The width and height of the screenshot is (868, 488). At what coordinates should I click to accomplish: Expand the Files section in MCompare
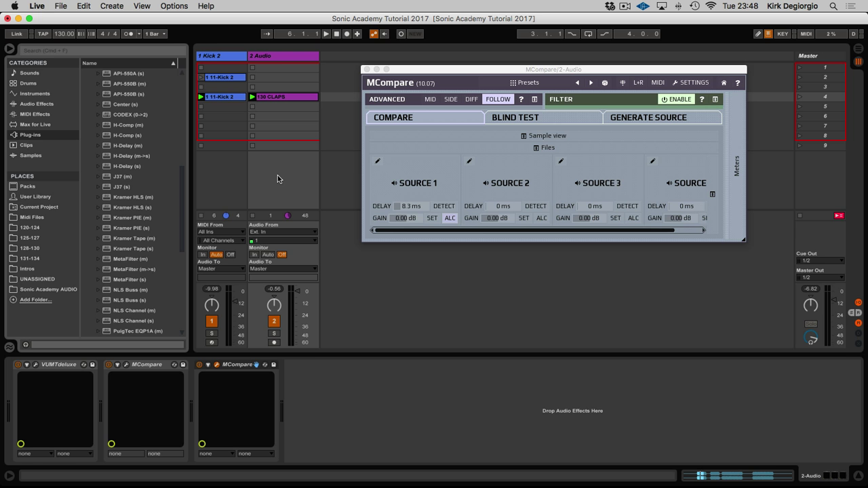point(543,148)
